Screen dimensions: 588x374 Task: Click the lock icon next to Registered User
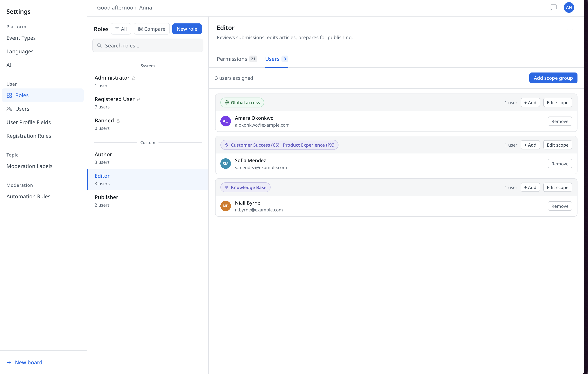[x=139, y=100]
